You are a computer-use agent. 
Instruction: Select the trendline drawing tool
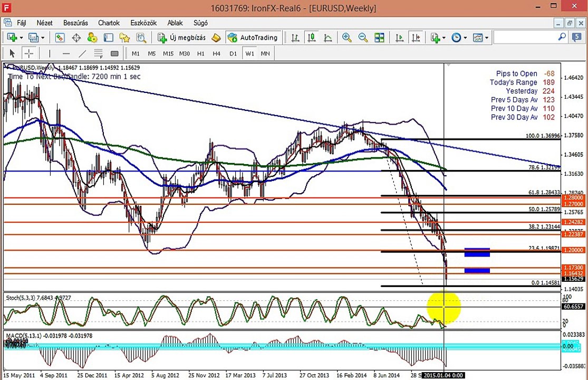coord(82,54)
